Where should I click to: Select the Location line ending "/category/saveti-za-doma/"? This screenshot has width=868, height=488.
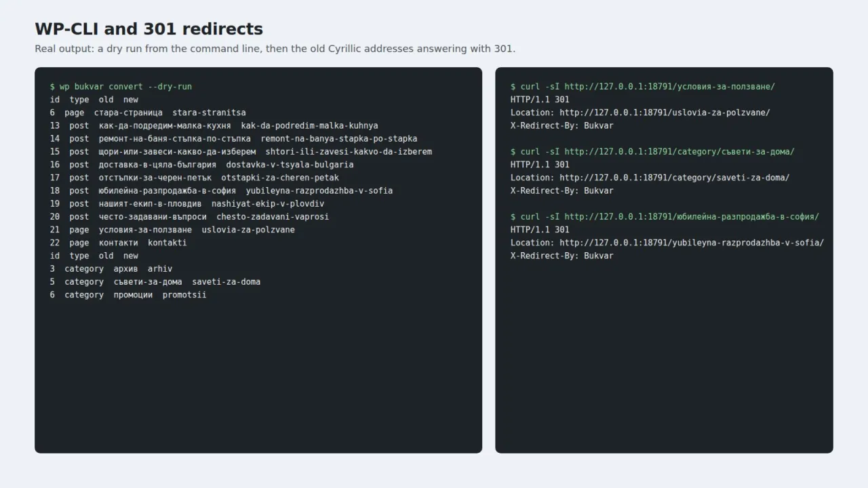[x=650, y=178]
